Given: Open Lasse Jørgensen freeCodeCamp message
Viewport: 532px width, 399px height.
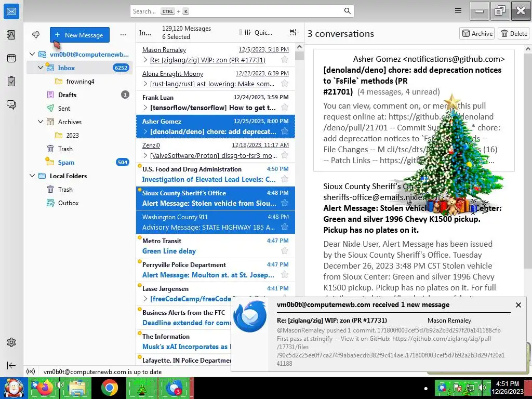Looking at the screenshot, I should coord(216,294).
